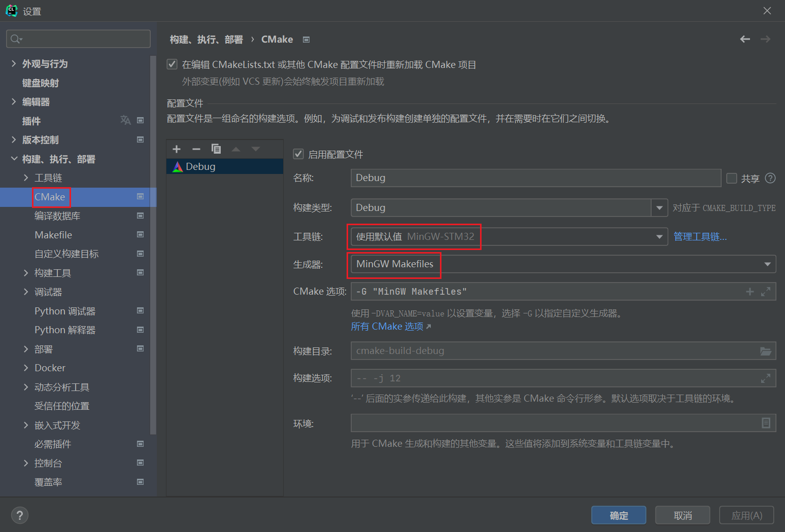This screenshot has height=532, width=785.
Task: Expand the CMake options field
Action: 766,292
